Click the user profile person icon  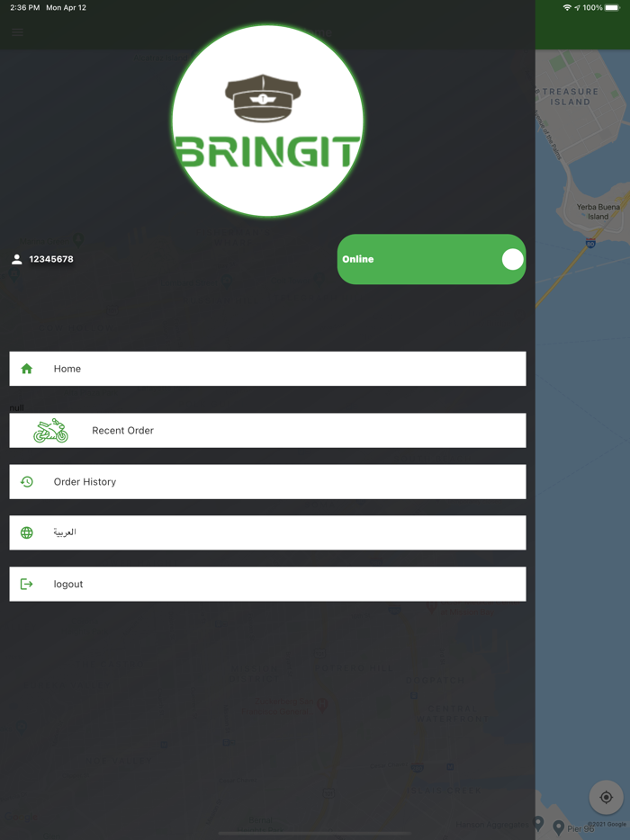[x=16, y=259]
